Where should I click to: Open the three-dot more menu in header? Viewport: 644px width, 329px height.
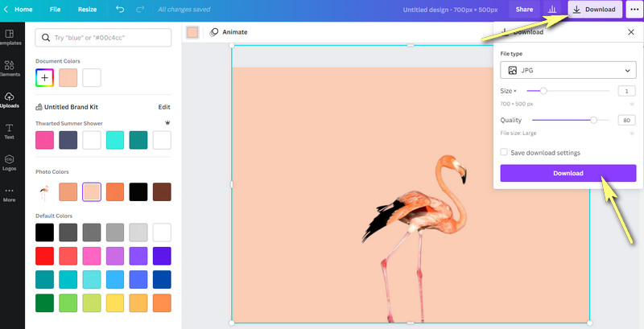pos(634,10)
